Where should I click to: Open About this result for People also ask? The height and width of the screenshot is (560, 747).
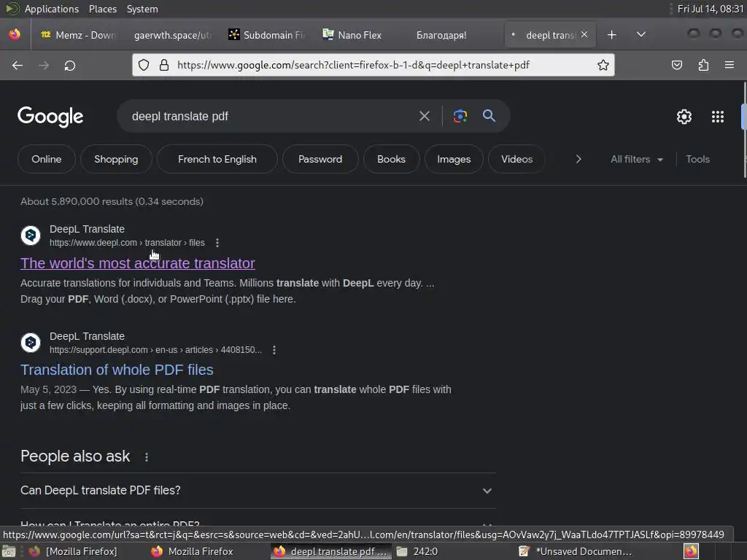point(147,457)
